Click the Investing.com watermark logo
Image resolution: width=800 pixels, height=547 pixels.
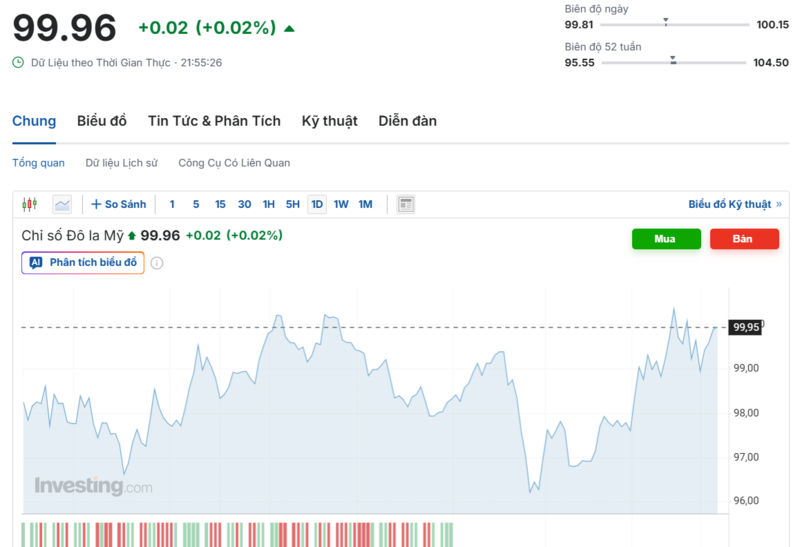tap(93, 486)
